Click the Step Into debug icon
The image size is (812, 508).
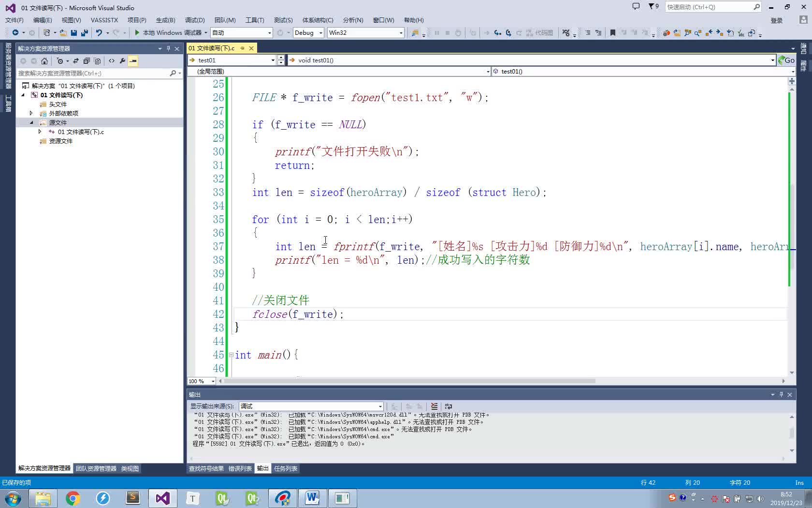[x=497, y=32]
